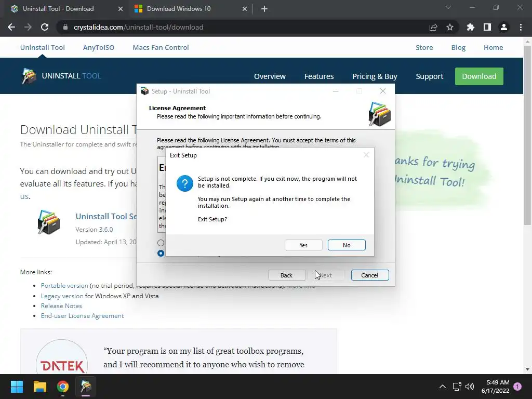
Task: Click the Uninstall Tool Setup product icon
Action: (x=49, y=222)
